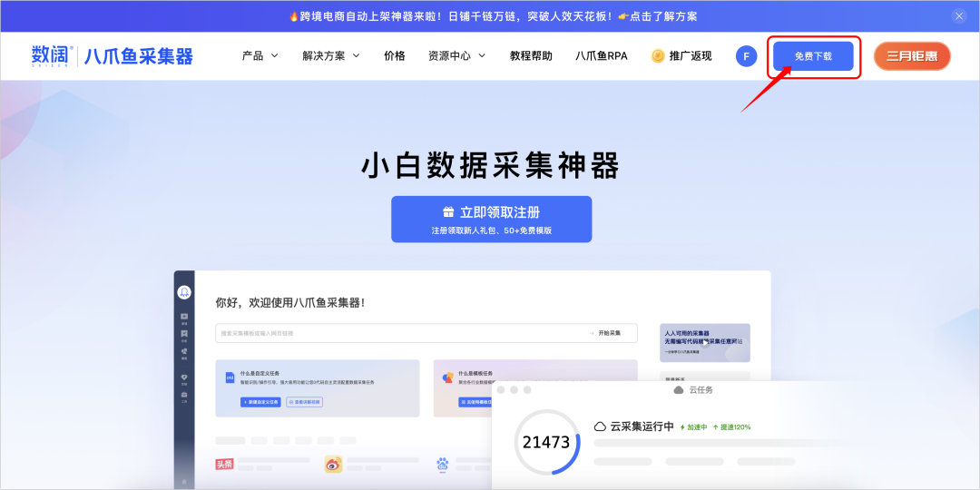
Task: Click the 小白数据采集神器 headline
Action: 491,166
